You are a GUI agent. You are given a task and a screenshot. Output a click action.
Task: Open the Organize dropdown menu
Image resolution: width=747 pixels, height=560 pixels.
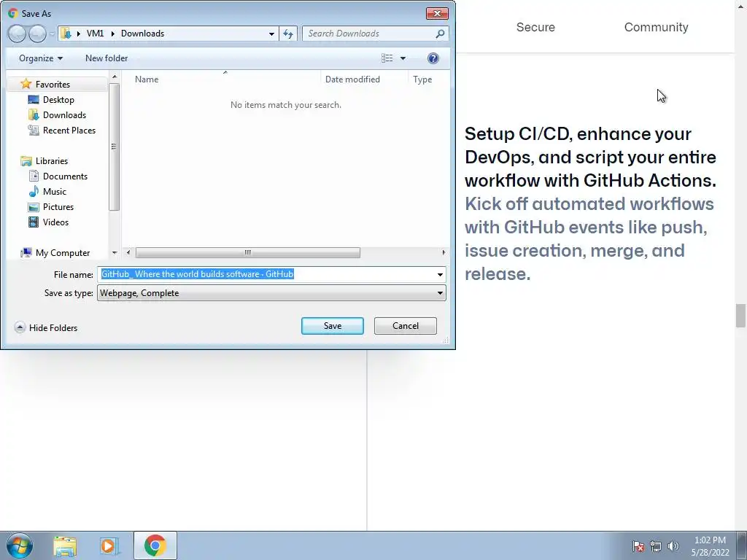41,58
